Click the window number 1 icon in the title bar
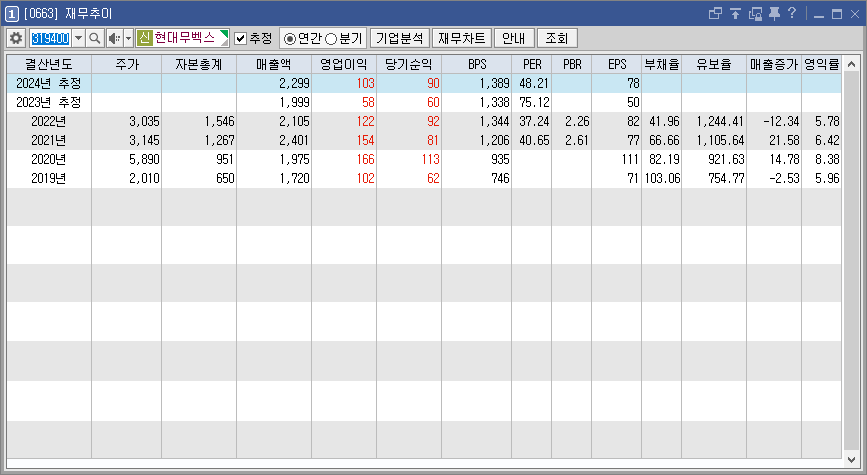Screen dimensions: 867x475 (12, 14)
